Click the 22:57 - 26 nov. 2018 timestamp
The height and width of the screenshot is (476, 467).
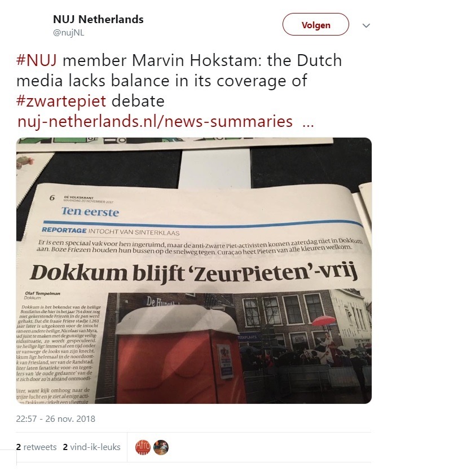(x=56, y=419)
